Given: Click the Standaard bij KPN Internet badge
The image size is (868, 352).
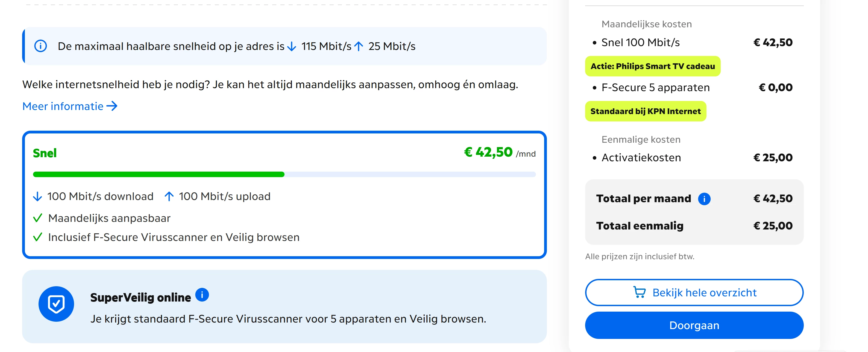Looking at the screenshot, I should coord(645,111).
